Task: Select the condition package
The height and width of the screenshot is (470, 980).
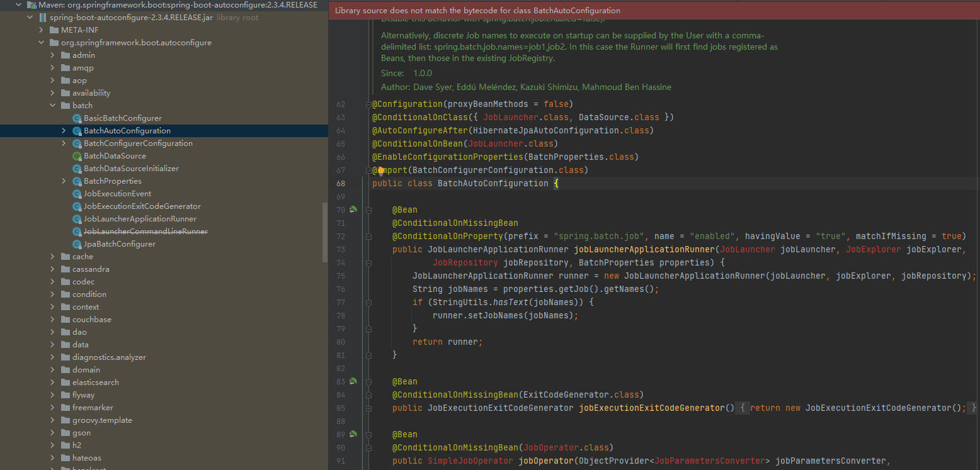Action: click(89, 294)
